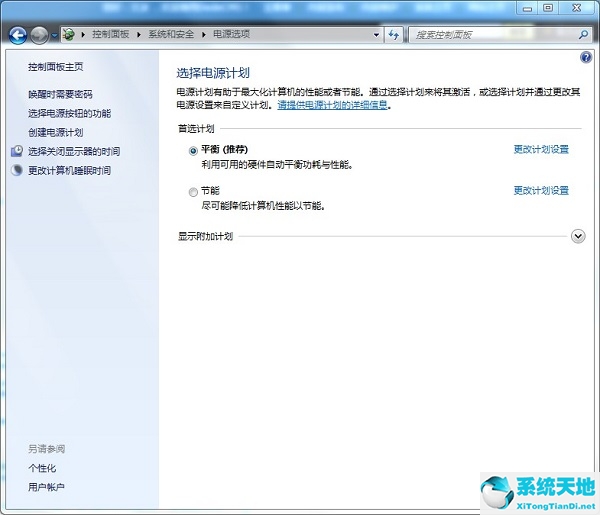
Task: Open 更改计划设置 for the 节能 plan
Action: click(x=541, y=191)
